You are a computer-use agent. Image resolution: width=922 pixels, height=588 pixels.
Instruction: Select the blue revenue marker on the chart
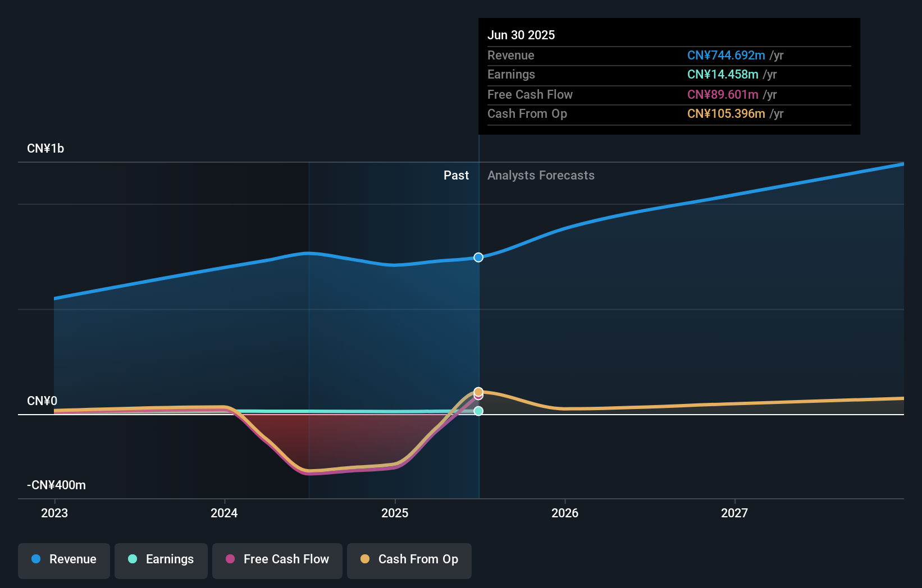[478, 257]
